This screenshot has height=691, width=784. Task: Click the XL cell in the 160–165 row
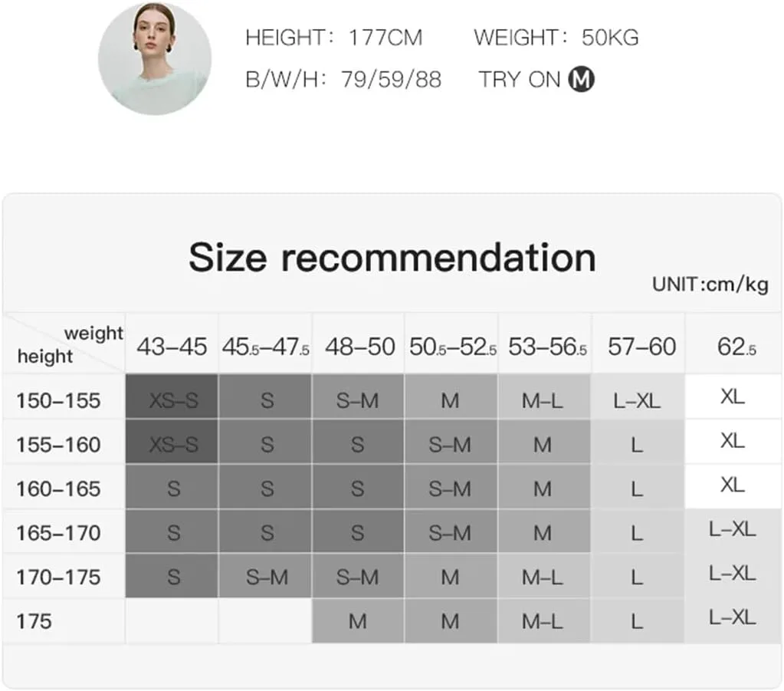click(733, 485)
